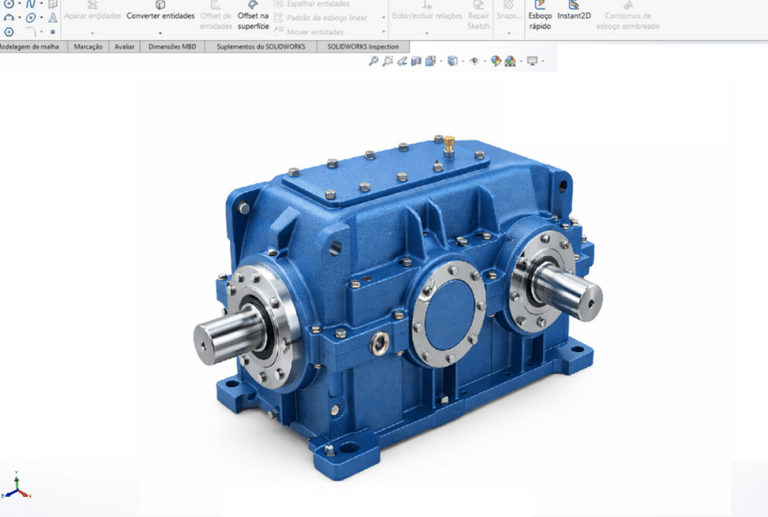Viewport: 768px width, 517px height.
Task: Select the Converter entidades tool
Action: (x=160, y=11)
